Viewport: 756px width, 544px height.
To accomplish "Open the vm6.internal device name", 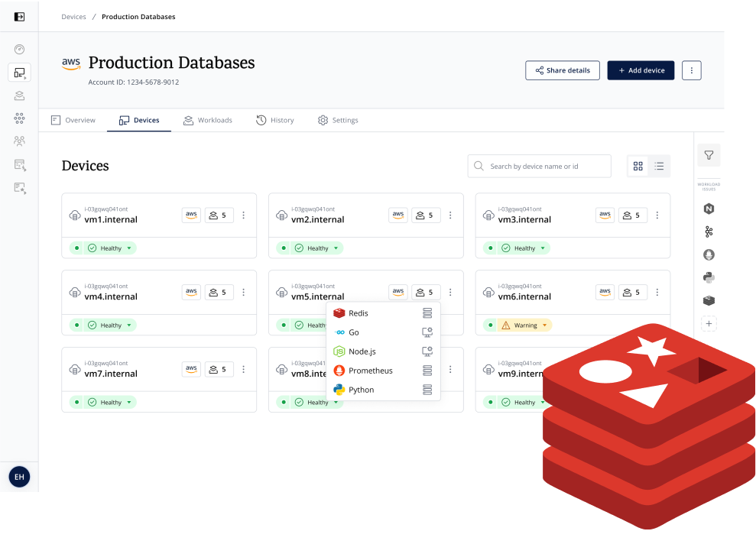I will [x=524, y=296].
